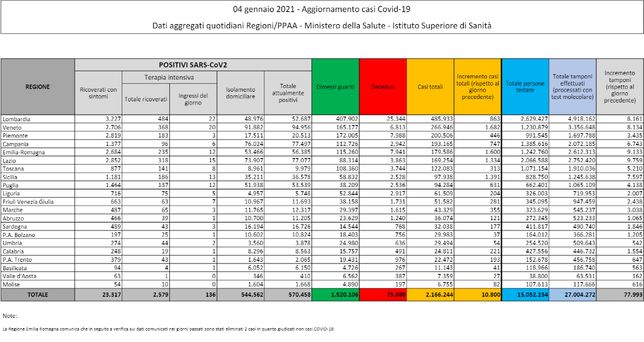
Task: Click total daily ICU admissions 136
Action: 211,295
